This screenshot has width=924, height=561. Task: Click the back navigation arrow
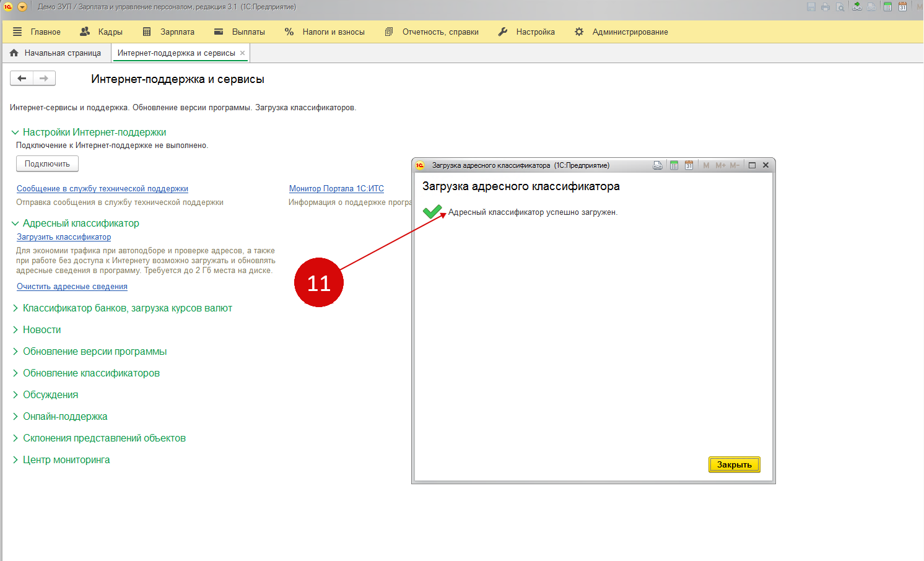click(x=22, y=78)
